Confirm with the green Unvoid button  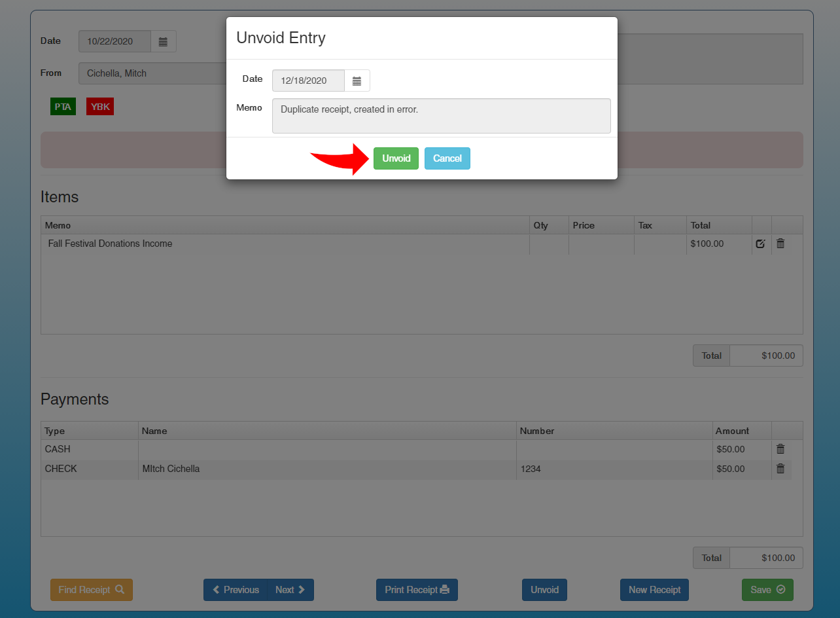tap(396, 158)
